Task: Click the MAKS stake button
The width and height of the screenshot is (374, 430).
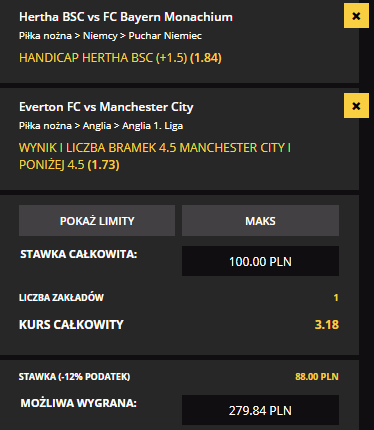Action: pyautogui.click(x=260, y=221)
